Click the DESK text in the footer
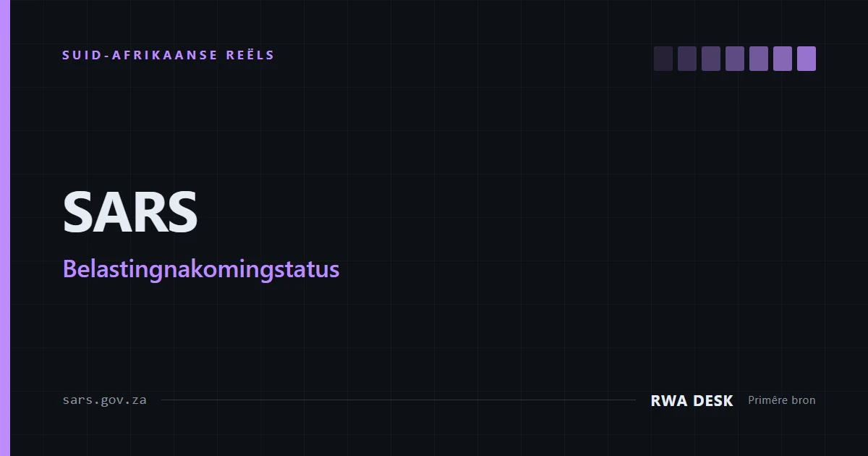Viewport: 868px width, 456px height. [712, 400]
